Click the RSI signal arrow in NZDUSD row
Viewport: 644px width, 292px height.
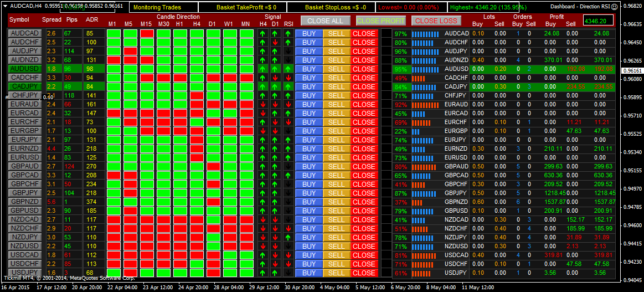point(288,247)
